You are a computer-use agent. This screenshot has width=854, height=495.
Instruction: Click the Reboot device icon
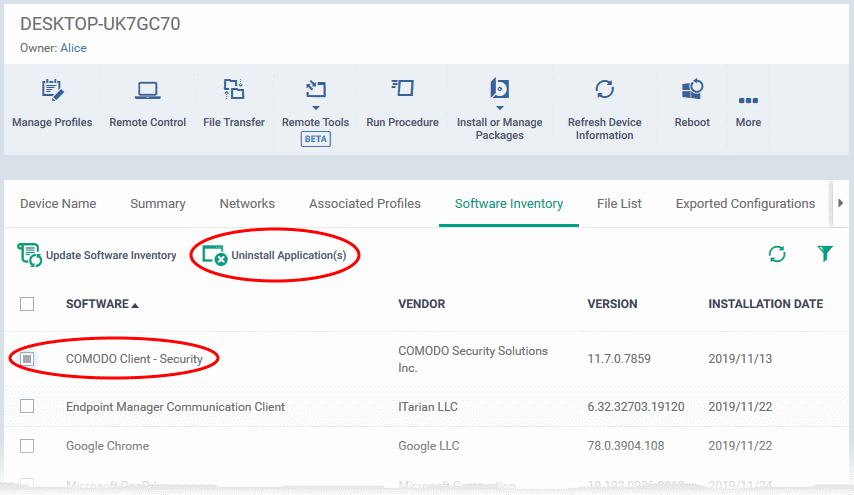click(x=692, y=89)
